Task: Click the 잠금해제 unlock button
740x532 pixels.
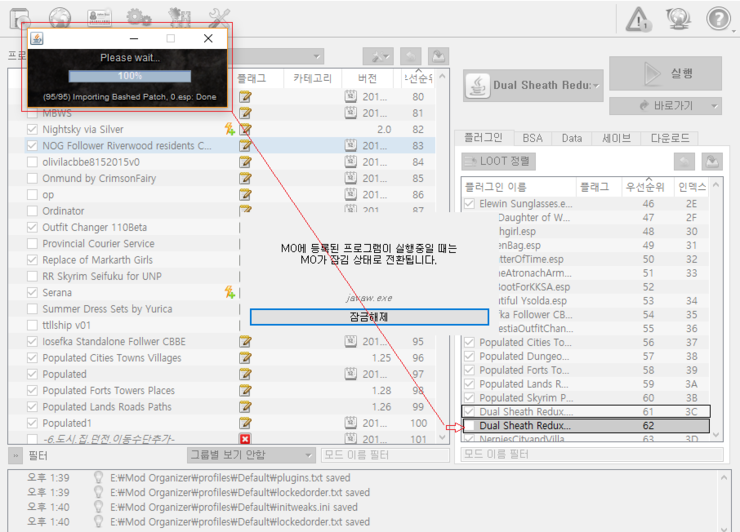Action: coord(369,317)
